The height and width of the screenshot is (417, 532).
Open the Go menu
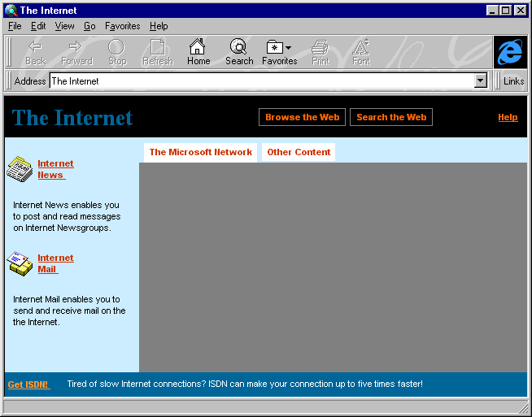(x=89, y=26)
